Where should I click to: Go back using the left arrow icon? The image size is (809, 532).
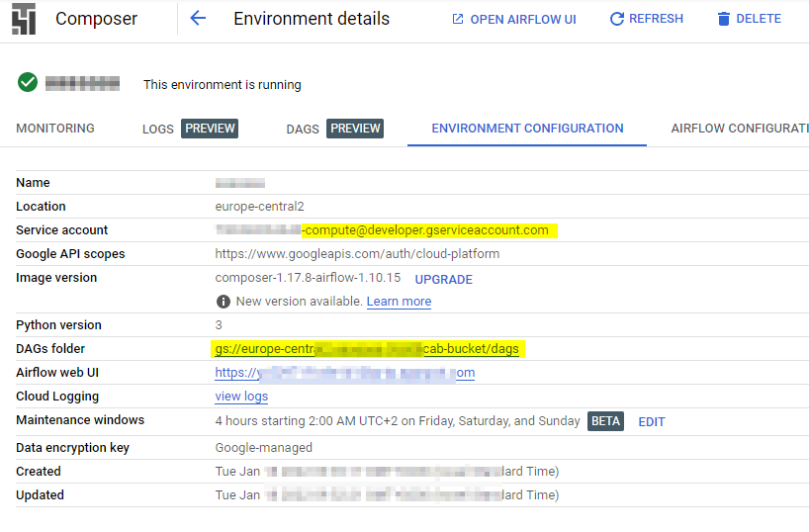pyautogui.click(x=198, y=19)
